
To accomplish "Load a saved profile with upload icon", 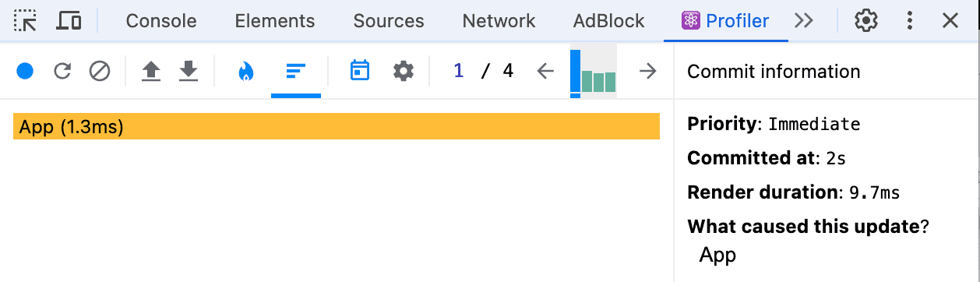I will [151, 72].
